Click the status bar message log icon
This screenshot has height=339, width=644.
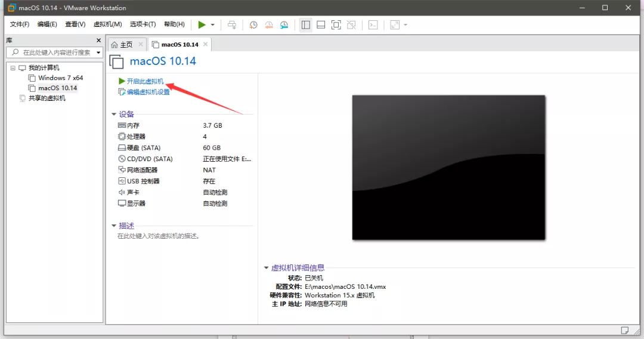(x=625, y=331)
